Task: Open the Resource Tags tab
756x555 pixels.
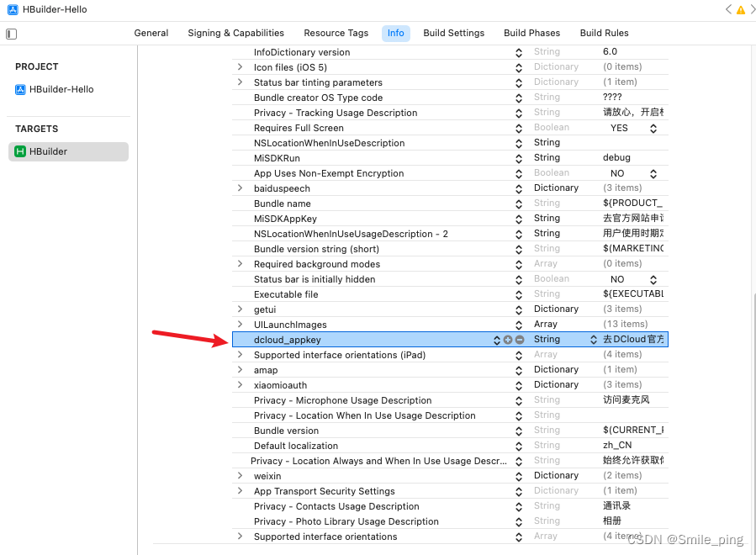Action: pos(336,33)
